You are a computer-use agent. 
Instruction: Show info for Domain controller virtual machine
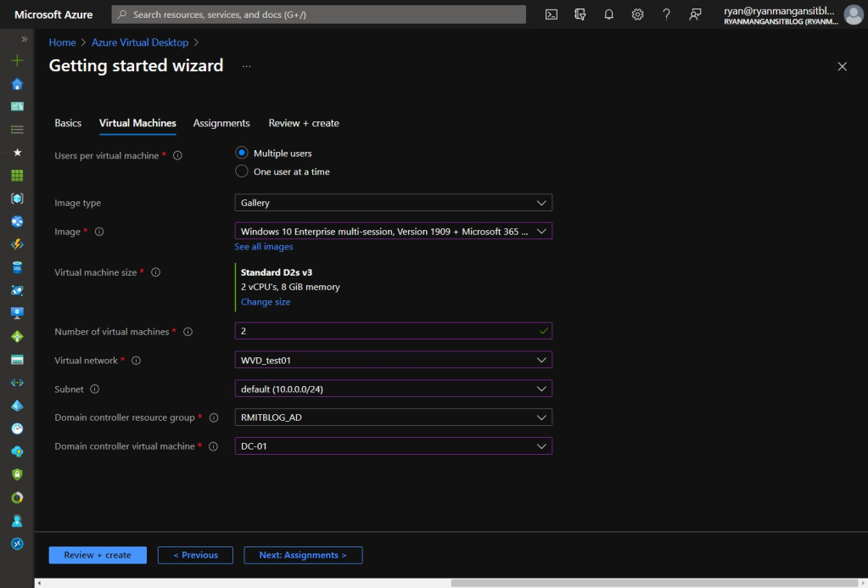tap(213, 446)
